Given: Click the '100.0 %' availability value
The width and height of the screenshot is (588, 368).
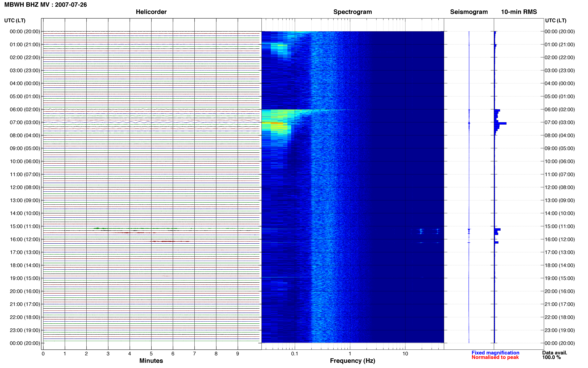Looking at the screenshot, I should point(551,357).
